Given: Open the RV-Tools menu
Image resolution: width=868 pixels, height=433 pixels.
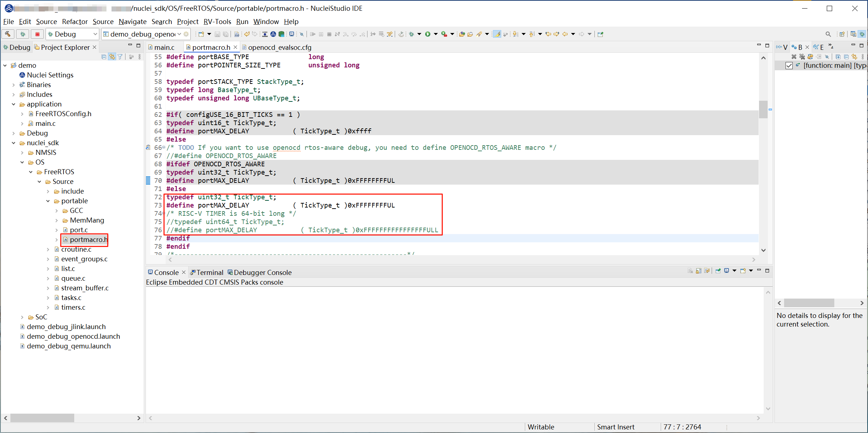Looking at the screenshot, I should click(217, 22).
